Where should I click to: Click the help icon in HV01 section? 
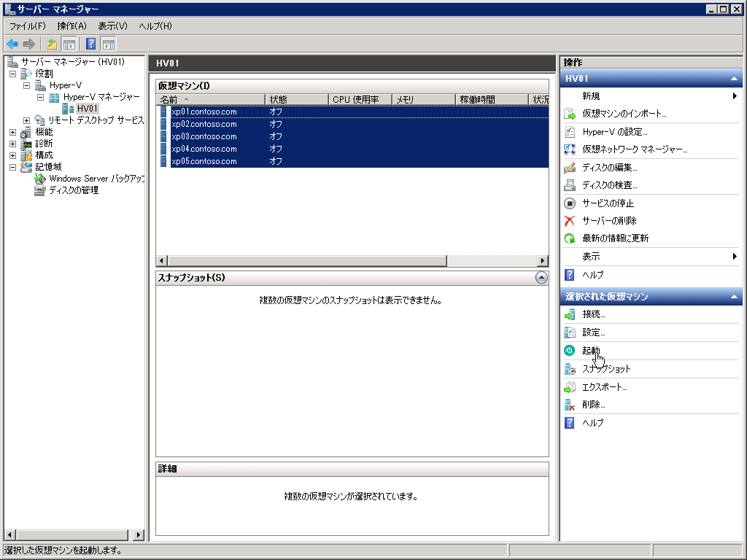(x=570, y=275)
